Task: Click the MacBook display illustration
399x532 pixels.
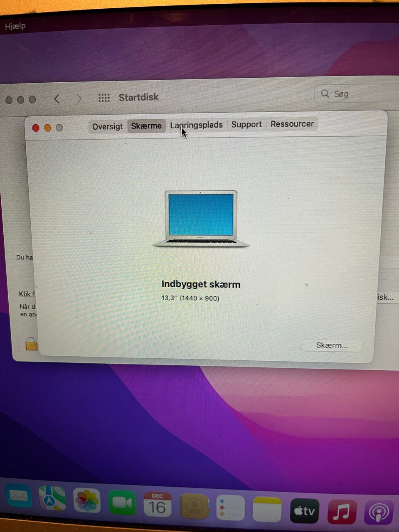Action: pyautogui.click(x=201, y=219)
